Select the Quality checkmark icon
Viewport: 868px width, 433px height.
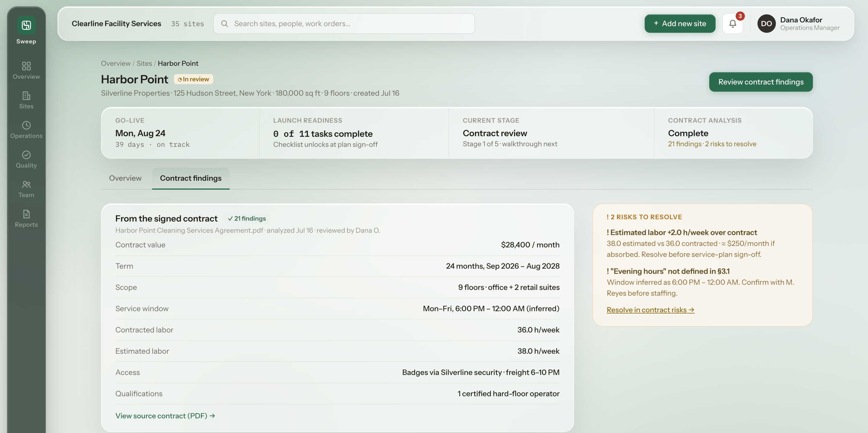click(x=26, y=155)
